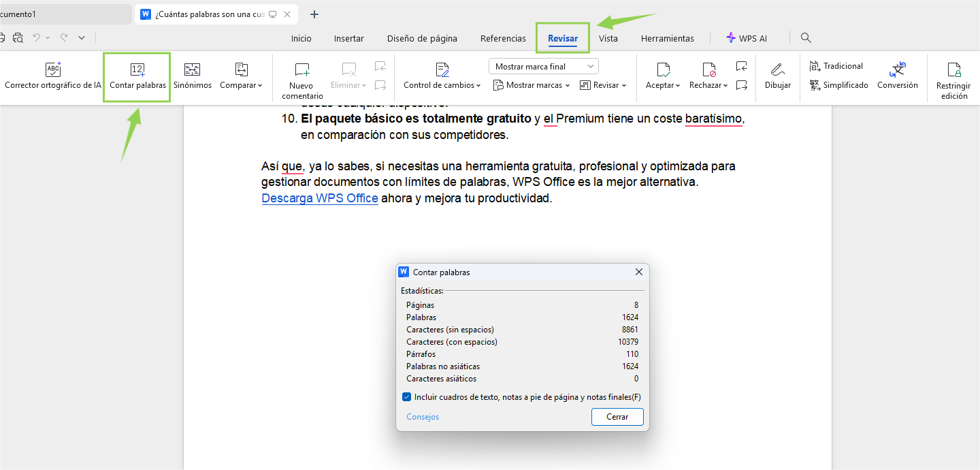Viewport: 980px width, 470px height.
Task: Click the redo arrow icon
Action: pos(64,38)
